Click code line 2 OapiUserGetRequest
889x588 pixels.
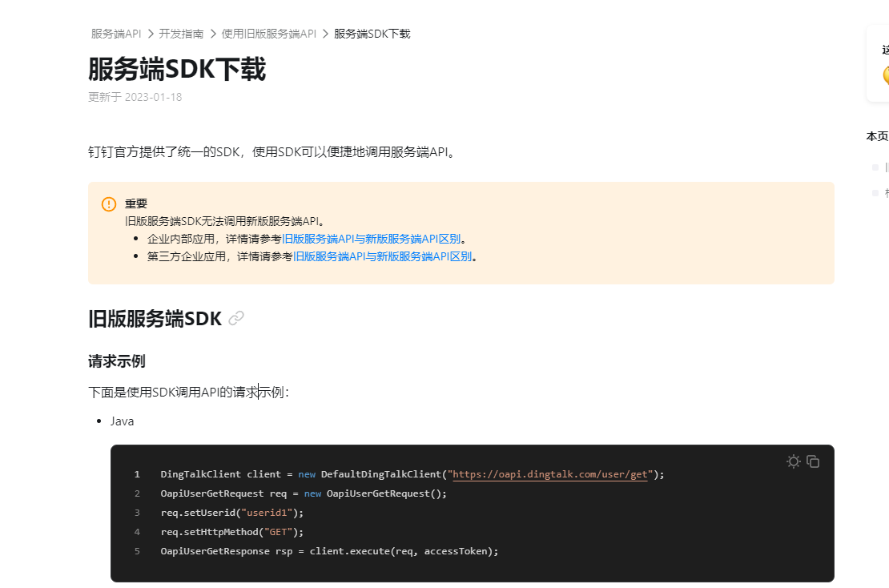(x=304, y=493)
